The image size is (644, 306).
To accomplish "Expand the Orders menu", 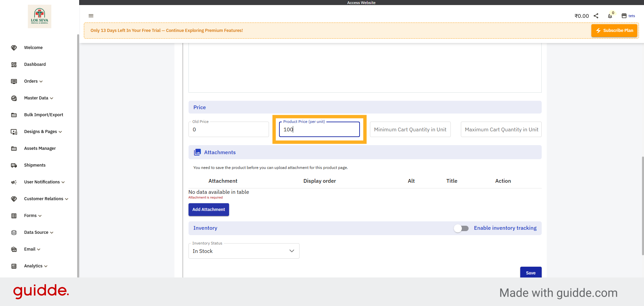I will click(x=33, y=81).
